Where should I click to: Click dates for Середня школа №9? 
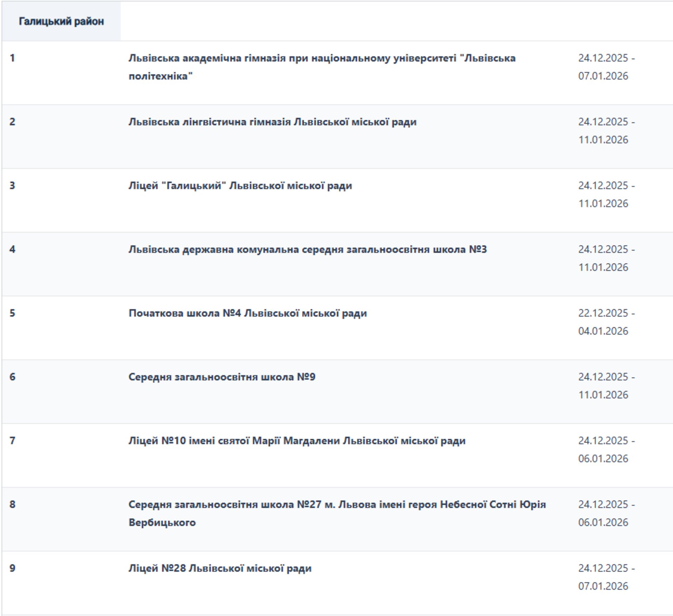click(606, 386)
